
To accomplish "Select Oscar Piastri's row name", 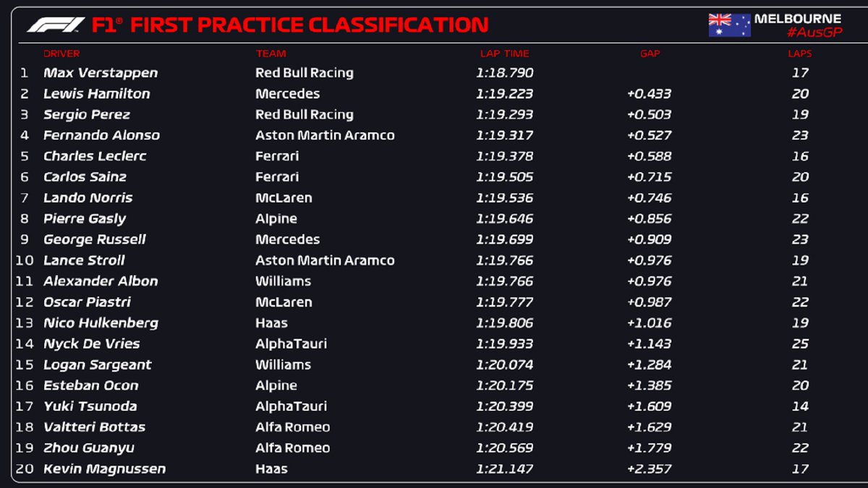I will pos(87,302).
